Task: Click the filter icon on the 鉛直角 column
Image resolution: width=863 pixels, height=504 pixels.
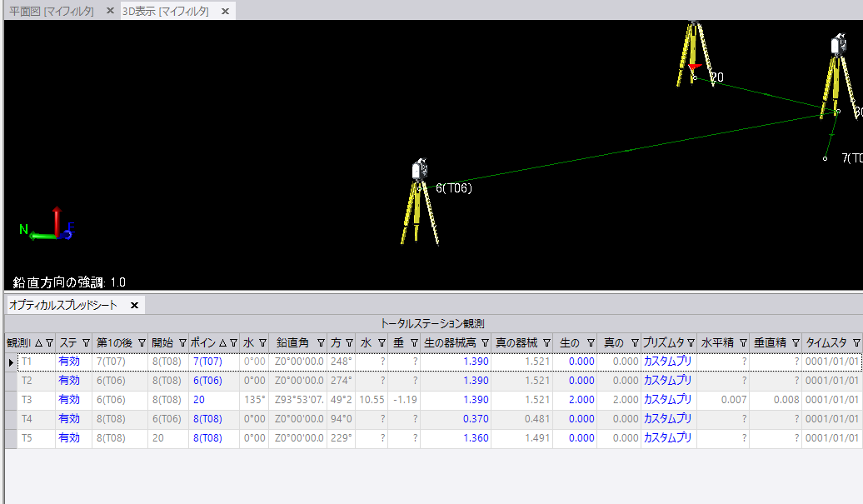Action: coord(321,342)
